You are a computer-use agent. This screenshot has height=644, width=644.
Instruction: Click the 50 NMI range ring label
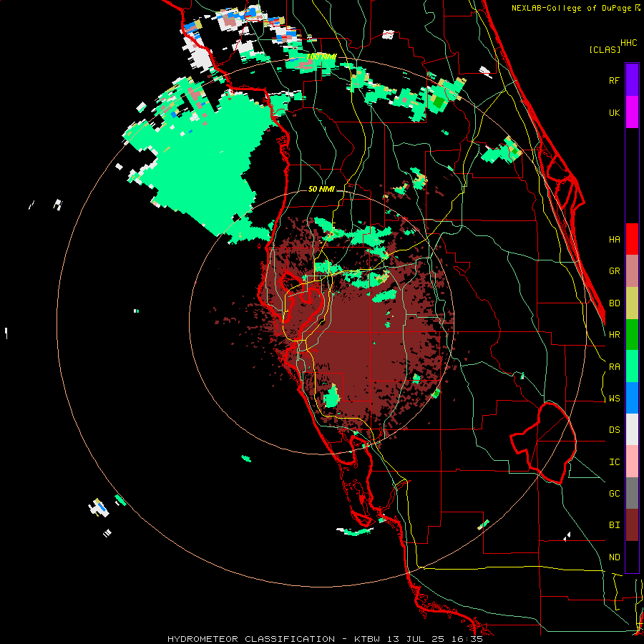click(321, 189)
